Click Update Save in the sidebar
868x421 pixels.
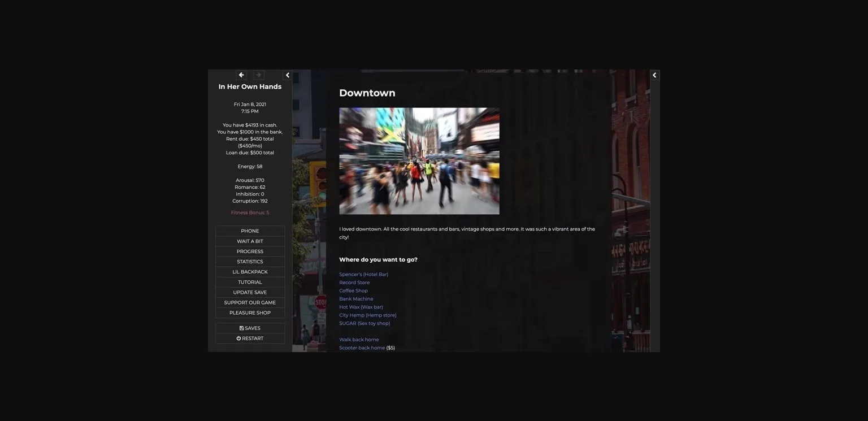tap(250, 292)
